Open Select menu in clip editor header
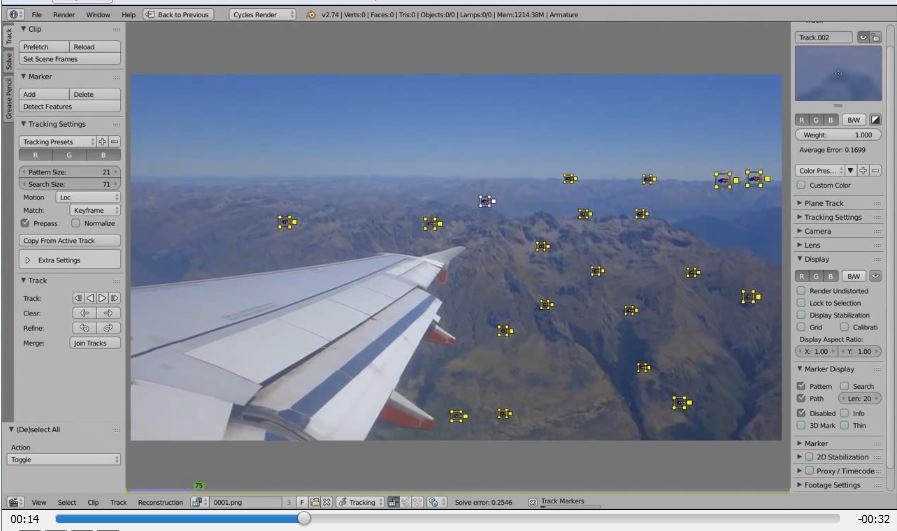Viewport: 897px width, 531px height. 66,502
